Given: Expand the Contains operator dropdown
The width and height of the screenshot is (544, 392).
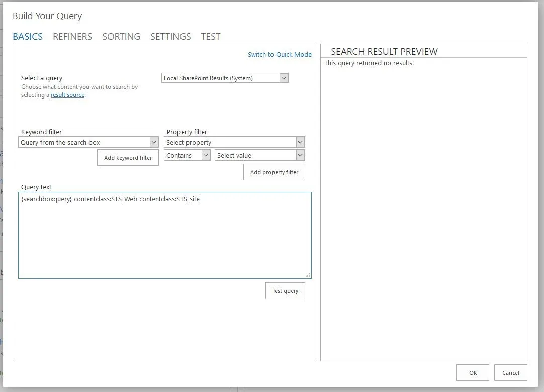Looking at the screenshot, I should (187, 156).
